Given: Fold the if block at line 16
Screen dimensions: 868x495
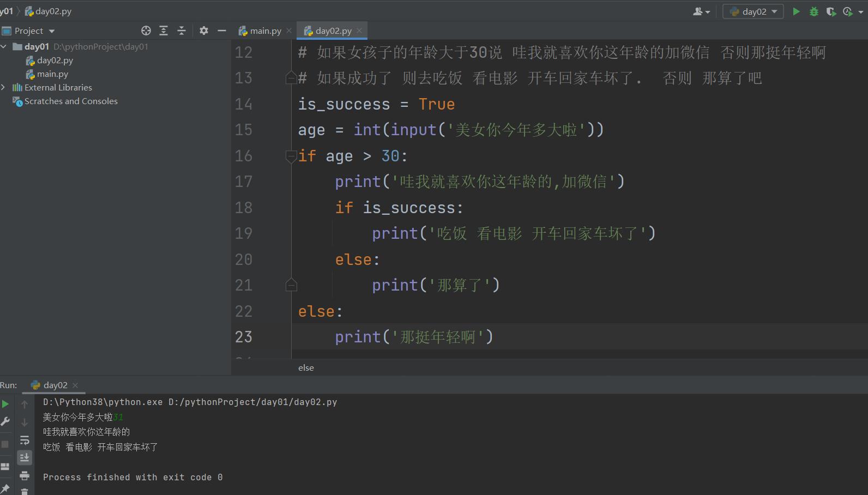Looking at the screenshot, I should (291, 156).
